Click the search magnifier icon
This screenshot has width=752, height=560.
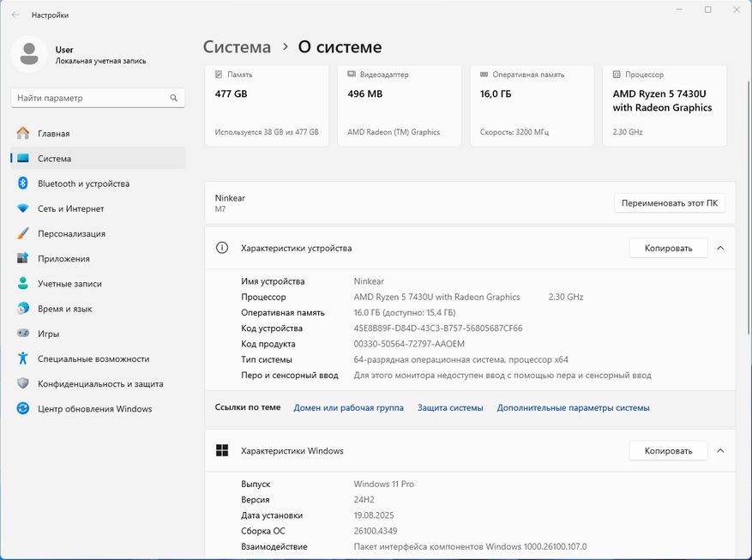174,98
